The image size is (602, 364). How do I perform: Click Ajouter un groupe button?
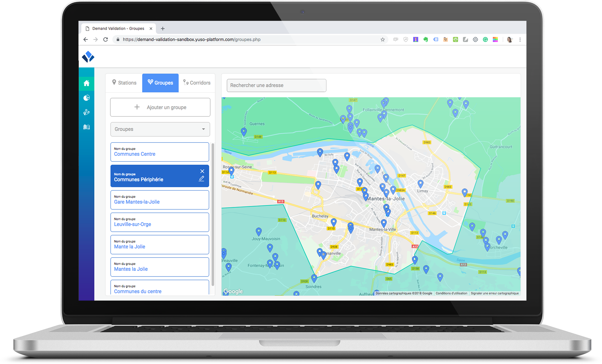click(x=160, y=107)
